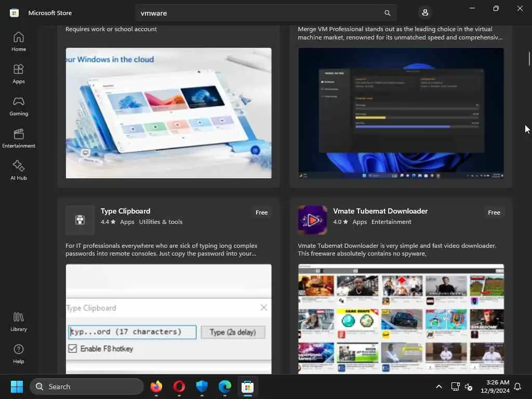532x399 pixels.
Task: Open the user account profile icon
Action: tap(425, 13)
